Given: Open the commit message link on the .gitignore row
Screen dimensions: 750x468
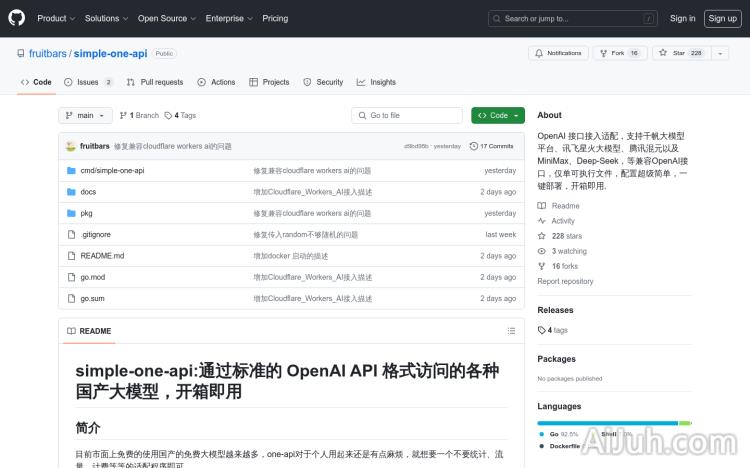Looking at the screenshot, I should [x=306, y=234].
